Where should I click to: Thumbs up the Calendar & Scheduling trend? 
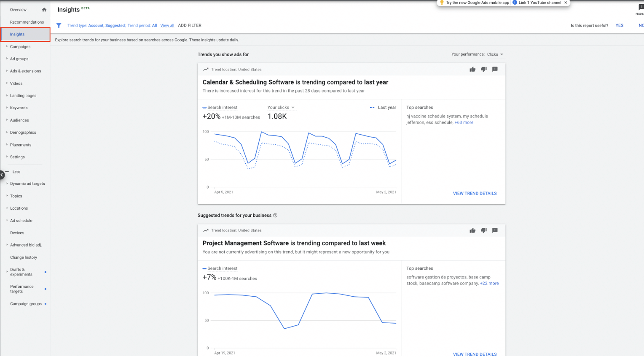coord(472,69)
